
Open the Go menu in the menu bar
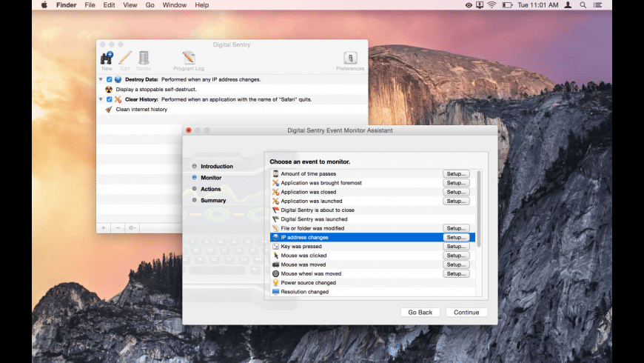click(x=150, y=5)
